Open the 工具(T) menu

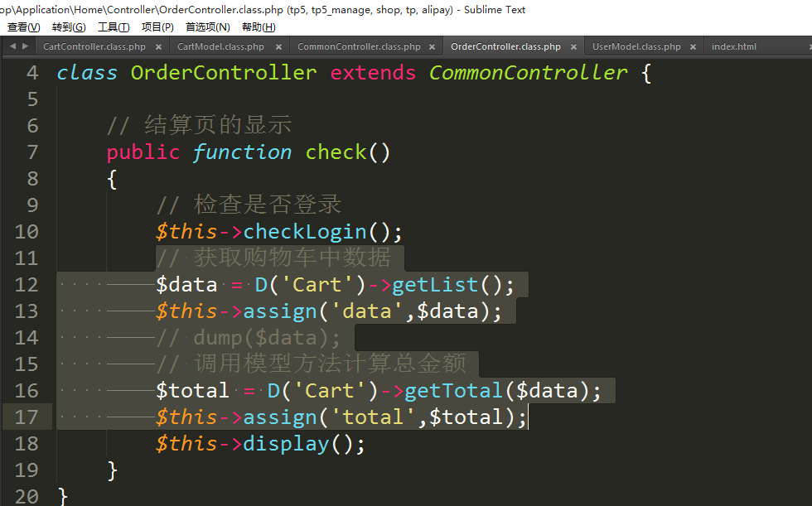pyautogui.click(x=114, y=27)
